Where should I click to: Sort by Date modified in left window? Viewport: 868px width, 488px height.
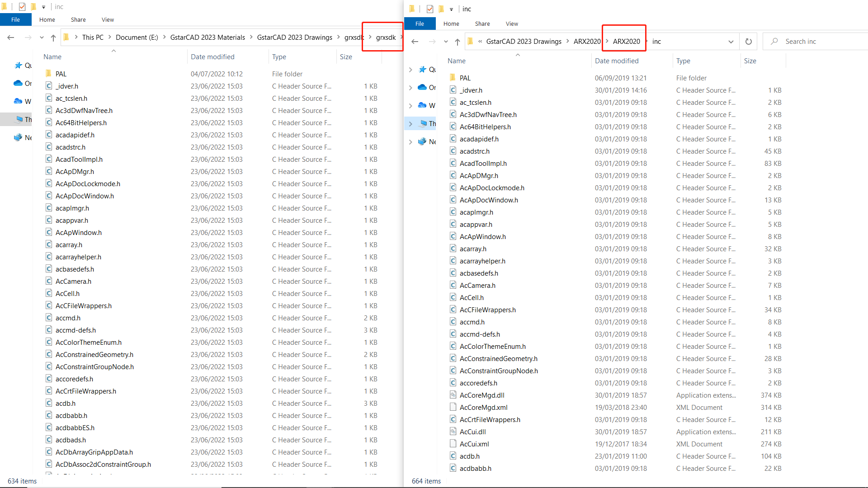click(212, 56)
